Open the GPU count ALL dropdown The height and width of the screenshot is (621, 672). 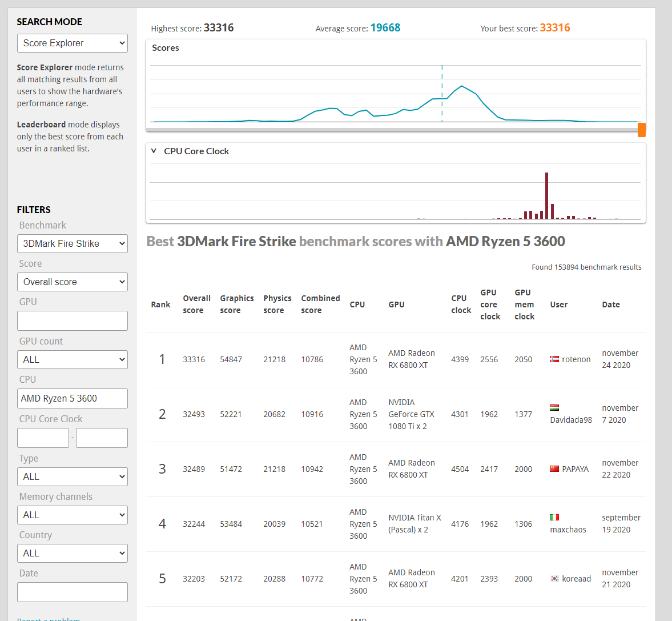point(73,359)
